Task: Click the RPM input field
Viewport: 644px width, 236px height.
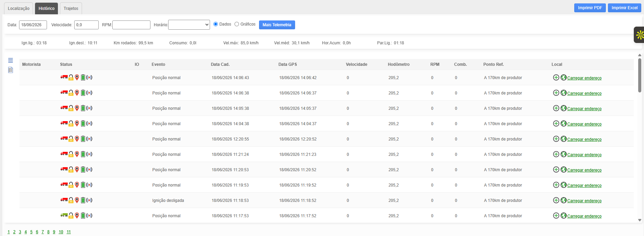Action: coord(131,25)
